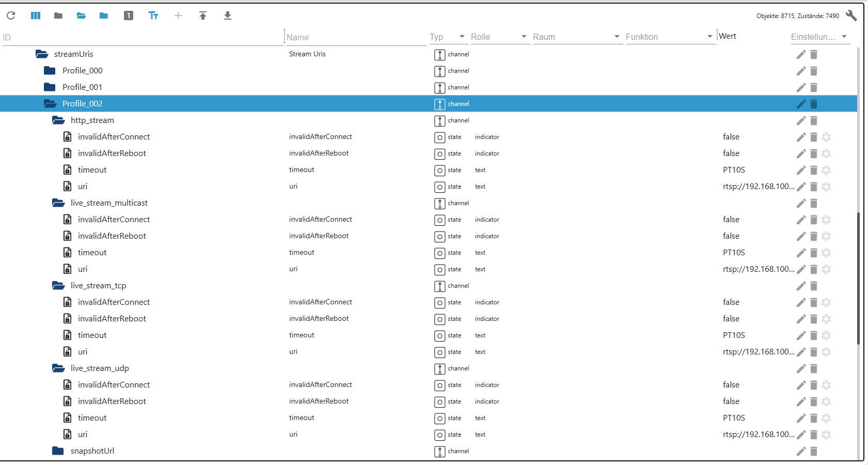This screenshot has height=465, width=868.
Task: Collapse the live_stream_tcp folder
Action: tap(58, 285)
